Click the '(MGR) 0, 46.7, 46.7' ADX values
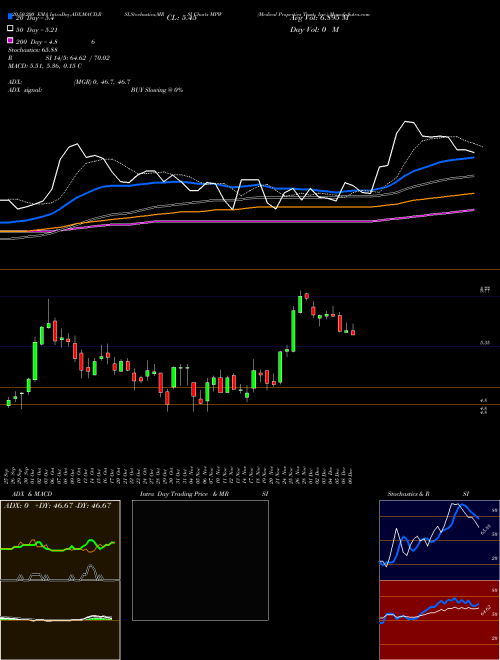 pyautogui.click(x=102, y=82)
